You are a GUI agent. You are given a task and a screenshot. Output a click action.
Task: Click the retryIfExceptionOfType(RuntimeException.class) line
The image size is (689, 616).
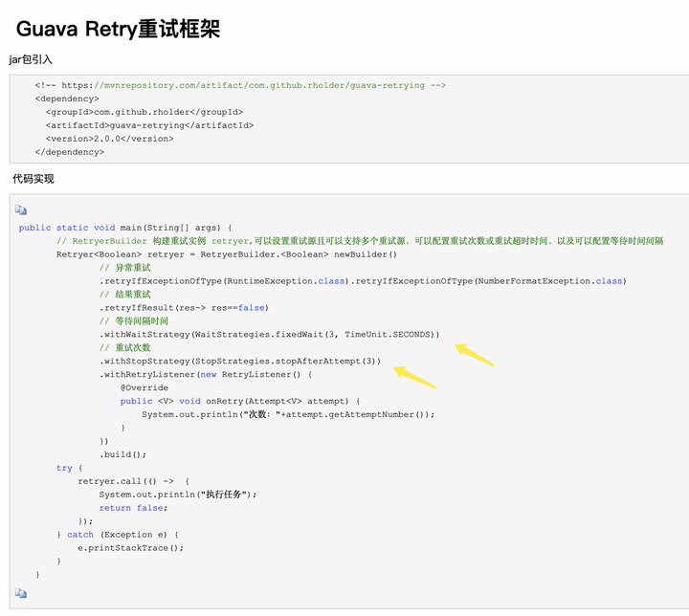click(363, 281)
